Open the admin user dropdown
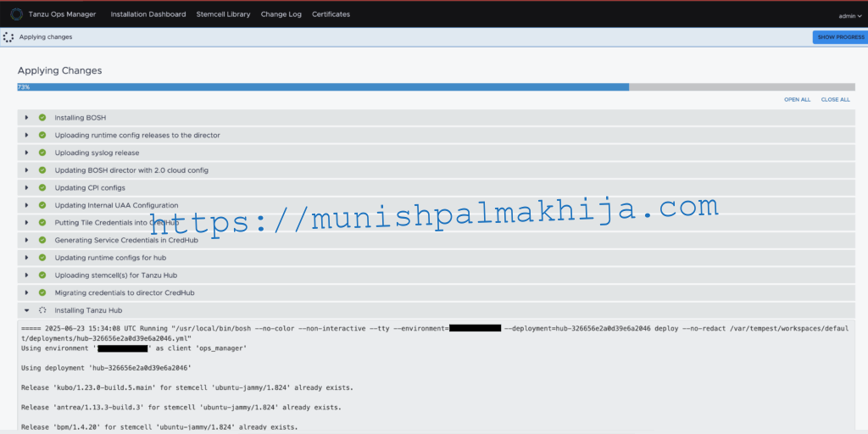This screenshot has width=868, height=434. point(849,16)
